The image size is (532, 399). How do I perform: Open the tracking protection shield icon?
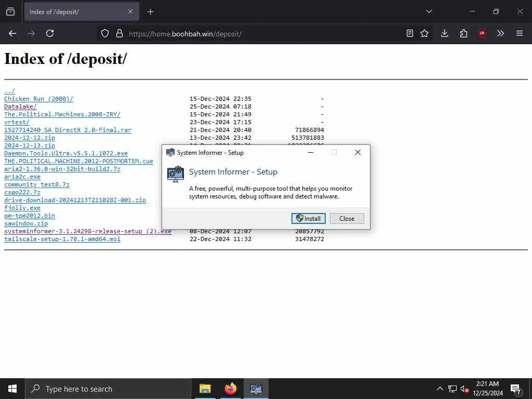(x=105, y=33)
